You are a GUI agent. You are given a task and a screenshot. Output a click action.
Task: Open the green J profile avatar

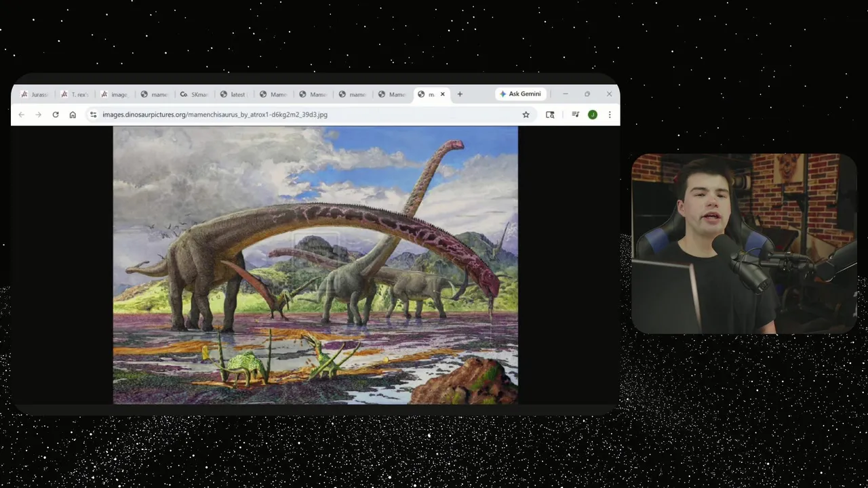(x=592, y=115)
